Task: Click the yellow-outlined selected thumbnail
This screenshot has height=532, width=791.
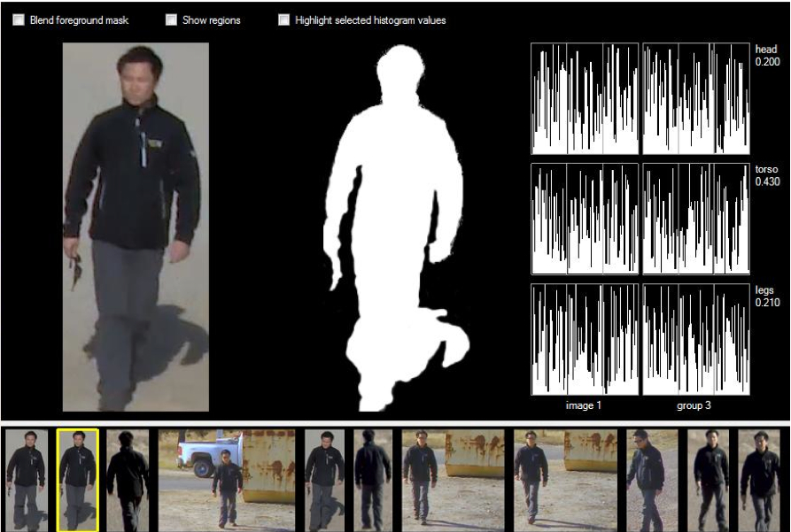Action: [x=77, y=480]
